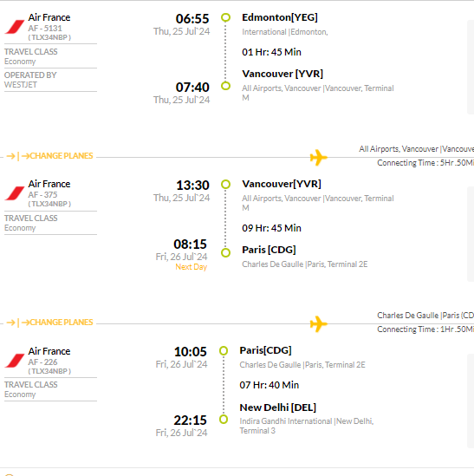The image size is (474, 476).
Task: Click the departure circle marker beside Edmonton[YEG]
Action: click(x=225, y=17)
